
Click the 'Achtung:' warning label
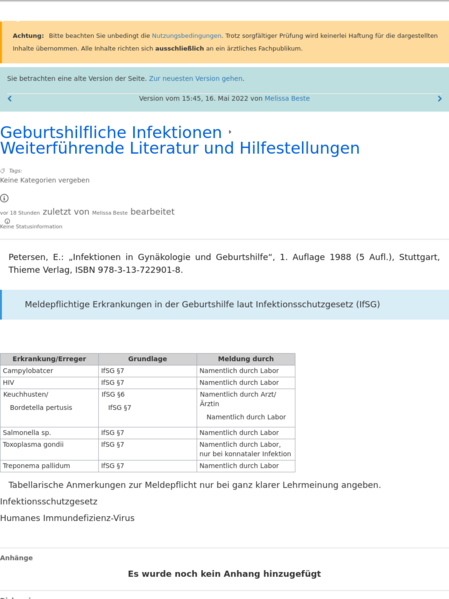(x=28, y=36)
